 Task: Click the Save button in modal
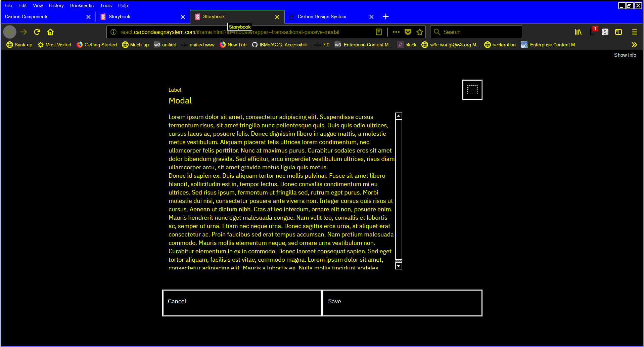[x=402, y=303]
